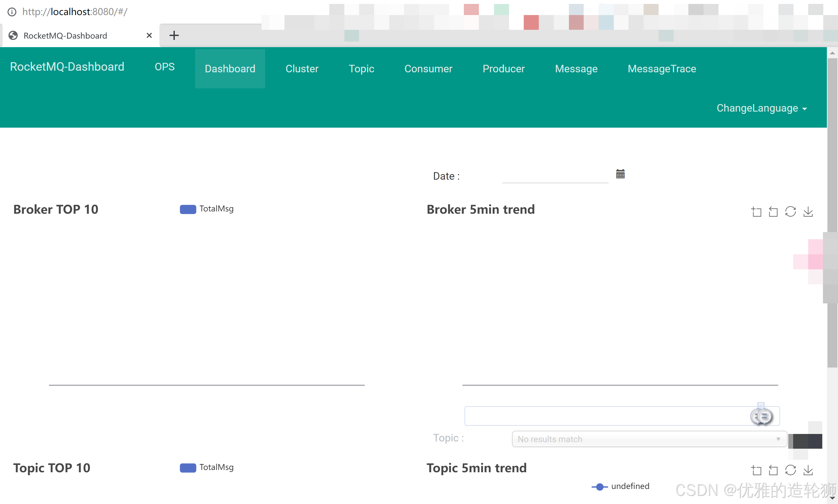
Task: Click the page vertical scrollbar thumb
Action: tap(832, 212)
